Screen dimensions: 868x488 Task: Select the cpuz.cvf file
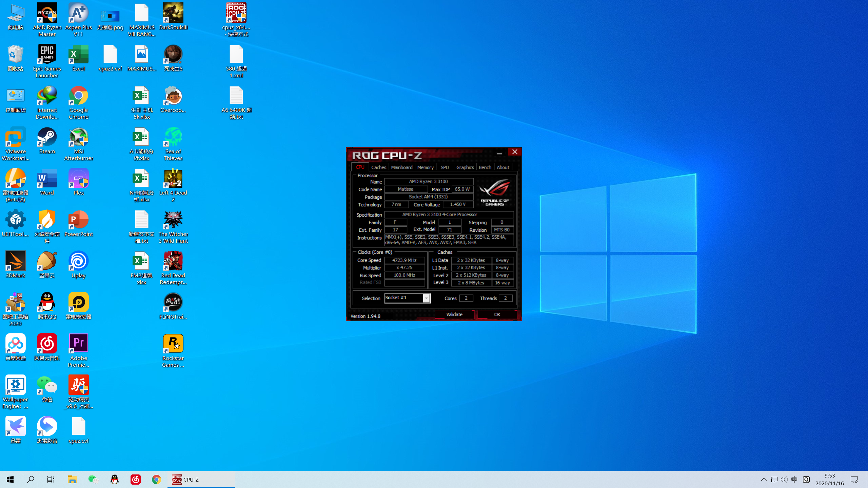[78, 430]
